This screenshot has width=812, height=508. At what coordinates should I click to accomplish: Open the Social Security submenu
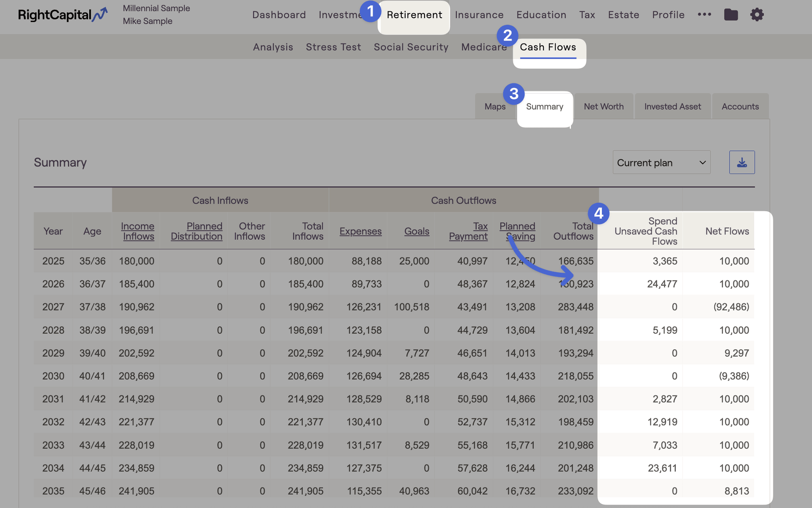pyautogui.click(x=411, y=47)
